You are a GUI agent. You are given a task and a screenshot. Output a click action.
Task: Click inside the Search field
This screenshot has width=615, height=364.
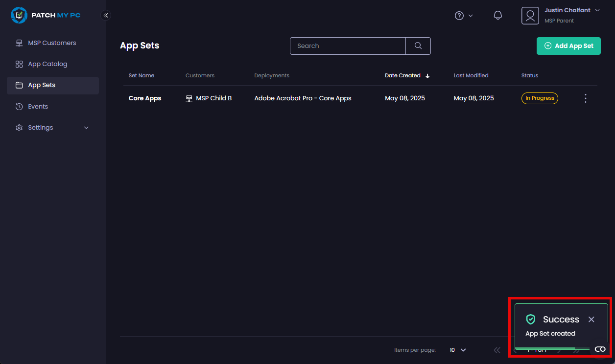pos(348,45)
